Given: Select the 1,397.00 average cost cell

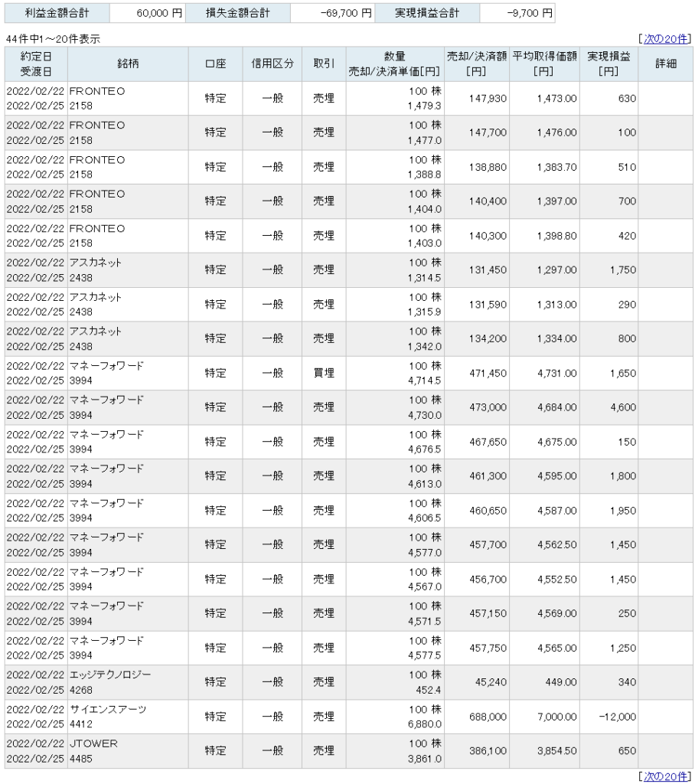Looking at the screenshot, I should (544, 201).
